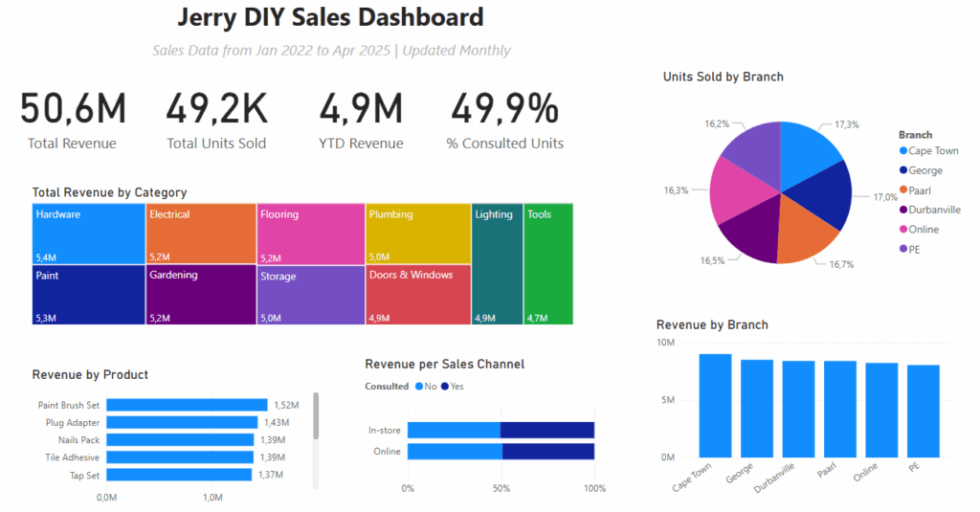Click the Online channel No segment
Viewport: 980px width, 512px height.
tap(455, 452)
